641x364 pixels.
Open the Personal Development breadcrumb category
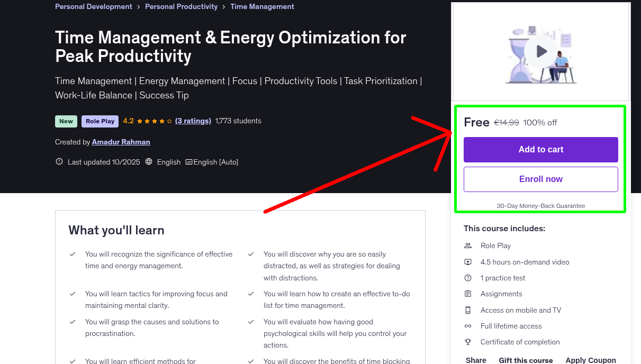(93, 6)
